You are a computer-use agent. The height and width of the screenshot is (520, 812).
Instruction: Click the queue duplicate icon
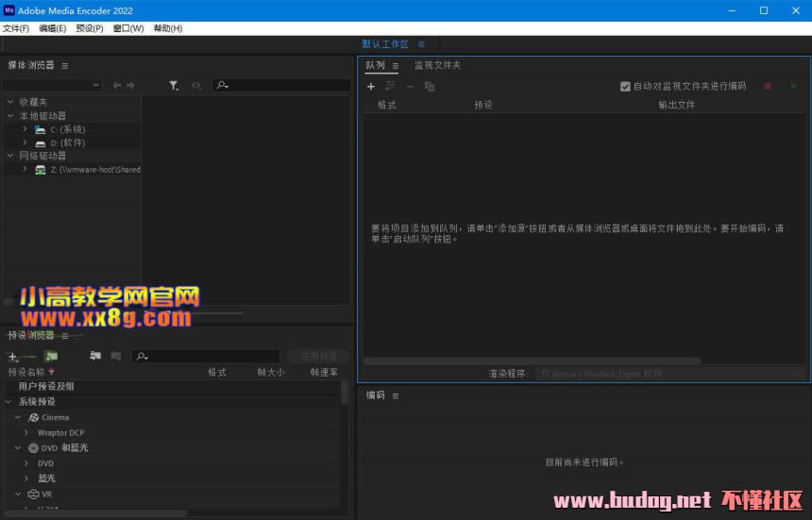pos(430,87)
